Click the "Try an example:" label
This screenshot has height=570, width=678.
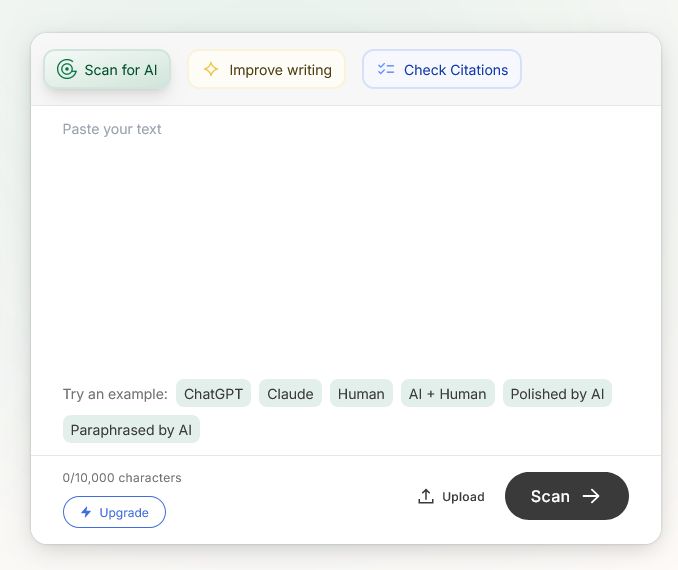[115, 394]
